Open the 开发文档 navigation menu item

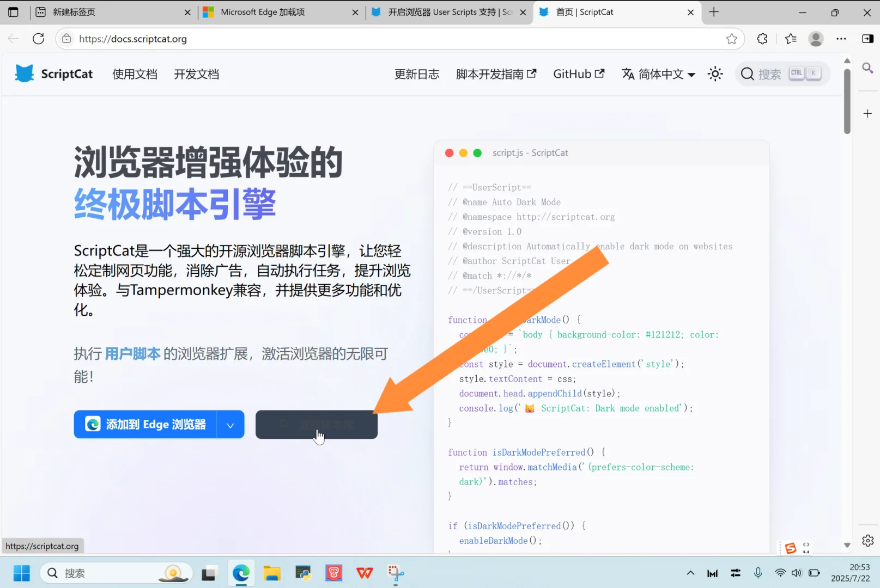(x=196, y=74)
